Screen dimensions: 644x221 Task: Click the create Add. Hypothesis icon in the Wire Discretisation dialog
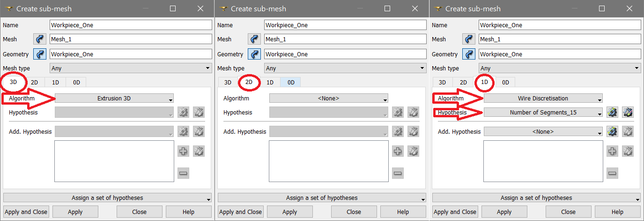[x=612, y=132]
